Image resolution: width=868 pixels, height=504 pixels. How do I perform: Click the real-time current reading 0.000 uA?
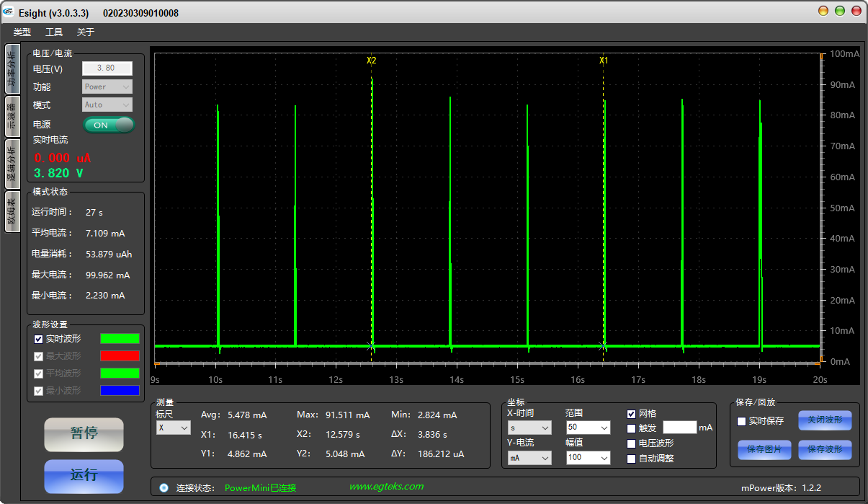click(x=63, y=158)
